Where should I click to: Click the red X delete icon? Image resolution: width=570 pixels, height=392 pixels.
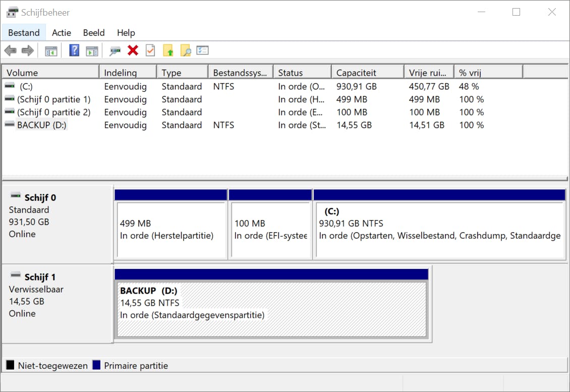[x=133, y=50]
